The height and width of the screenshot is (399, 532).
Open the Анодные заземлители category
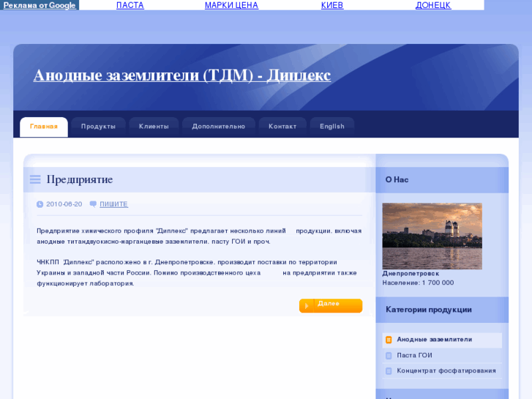point(434,340)
